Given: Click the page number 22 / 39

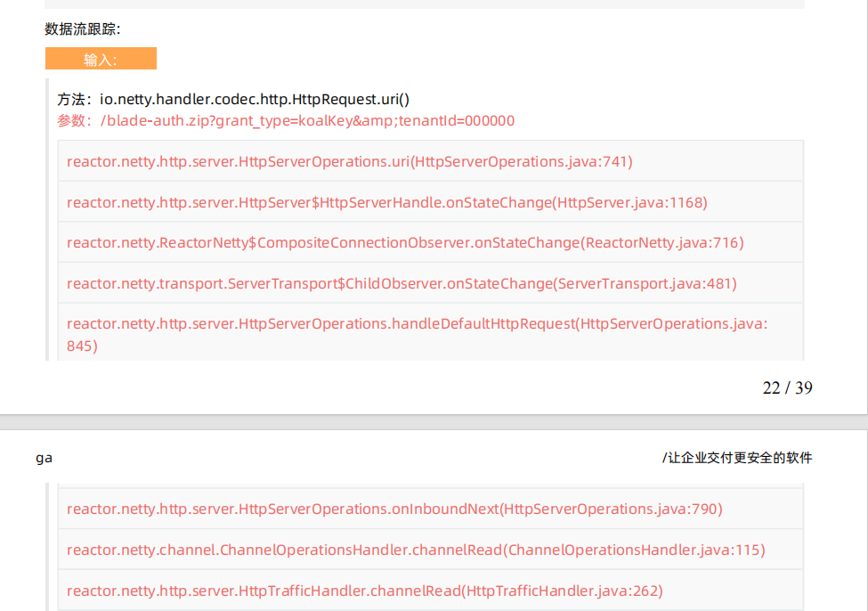Looking at the screenshot, I should click(787, 387).
